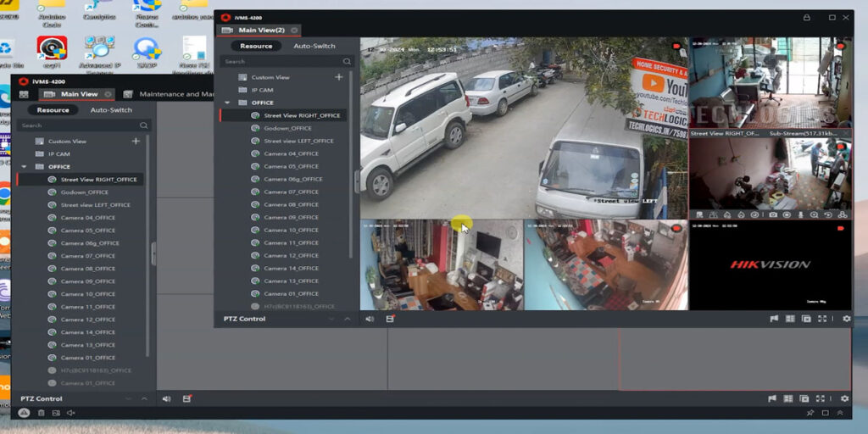Click the lock icon in the front window title bar
The image size is (868, 434).
[806, 17]
